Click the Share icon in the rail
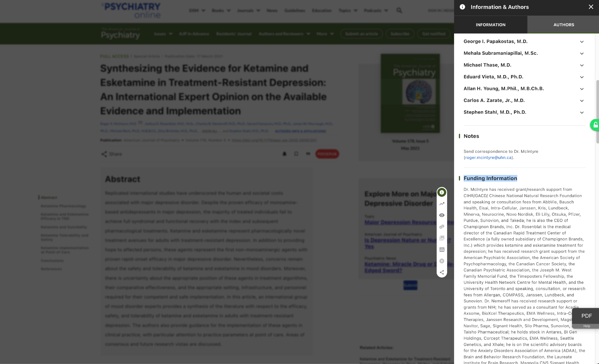599x364 pixels. 442,272
